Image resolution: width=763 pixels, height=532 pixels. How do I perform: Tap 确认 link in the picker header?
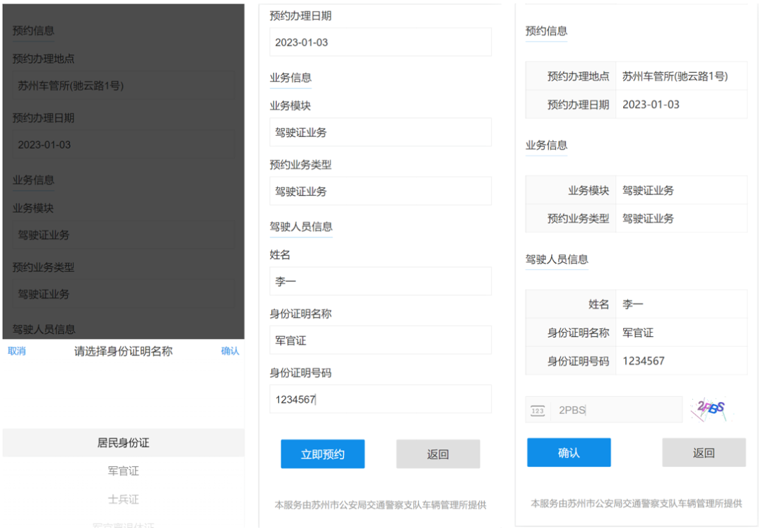point(230,351)
